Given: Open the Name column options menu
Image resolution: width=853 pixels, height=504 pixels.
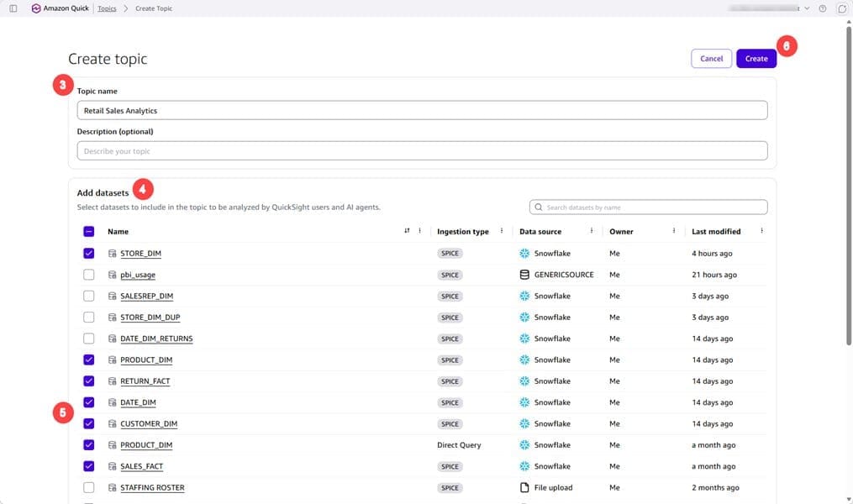Looking at the screenshot, I should [419, 231].
